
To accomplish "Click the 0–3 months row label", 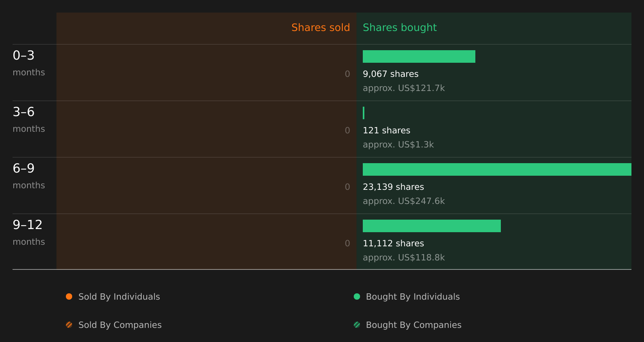I will [29, 63].
